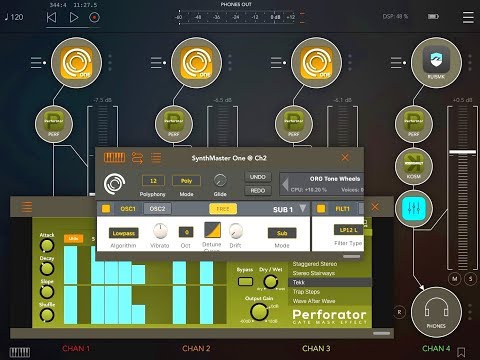Screen dimensions: 480x360
Task: Adjust the Glide knob
Action: click(220, 181)
